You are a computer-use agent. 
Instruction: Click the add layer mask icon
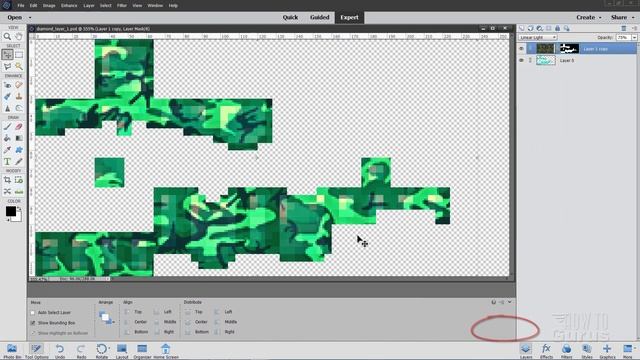pos(549,28)
